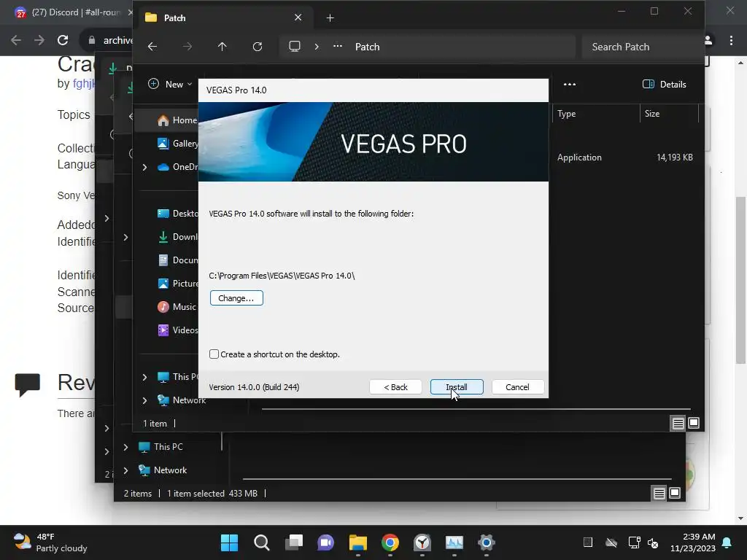Switch Patch window to large icons view
The height and width of the screenshot is (560, 747).
coord(694,423)
